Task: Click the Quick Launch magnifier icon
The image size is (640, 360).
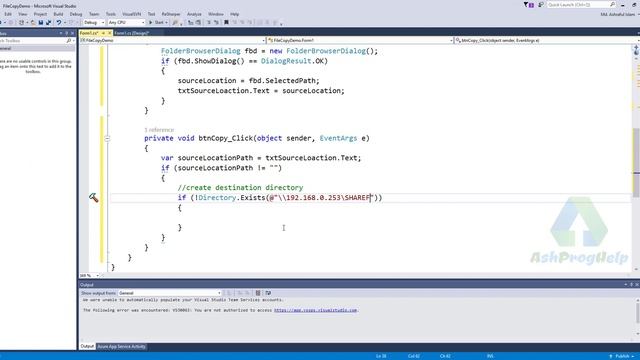Action: point(612,4)
